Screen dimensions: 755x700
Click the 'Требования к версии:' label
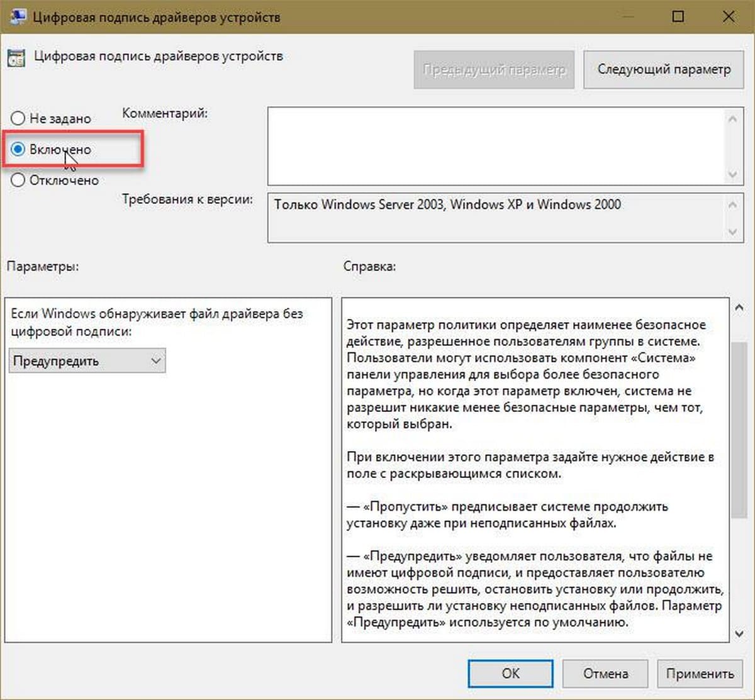[x=187, y=199]
